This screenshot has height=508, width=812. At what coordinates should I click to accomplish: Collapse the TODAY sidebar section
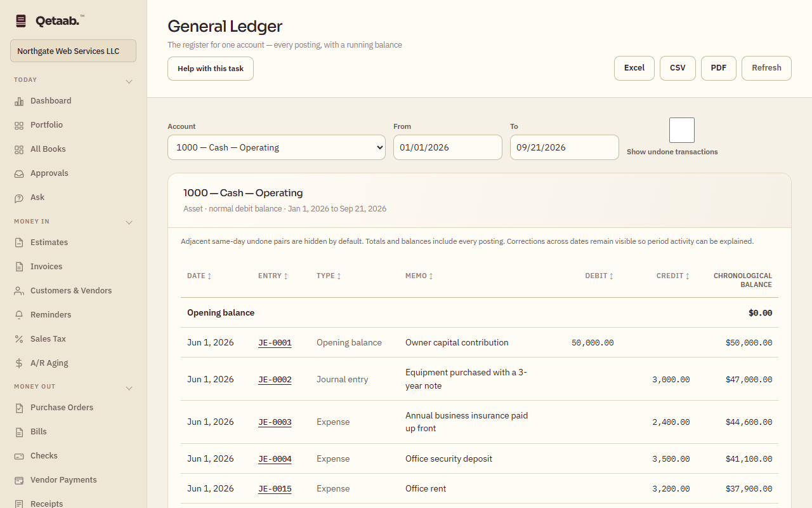coord(129,81)
